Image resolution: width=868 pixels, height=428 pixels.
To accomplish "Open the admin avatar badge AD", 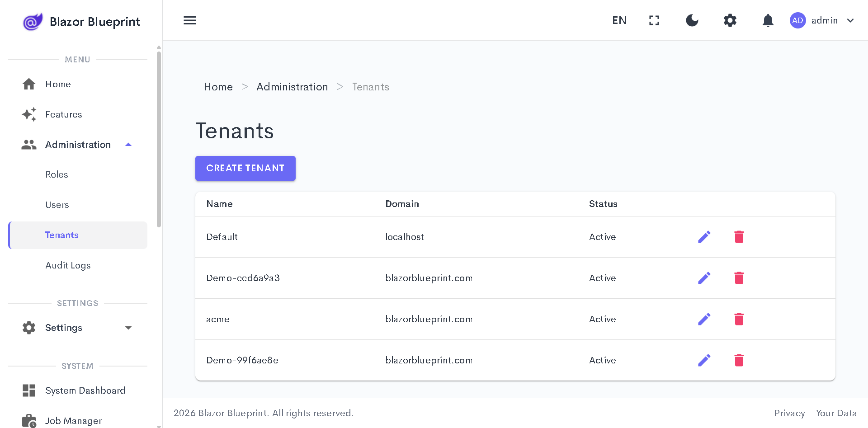I will click(x=797, y=20).
